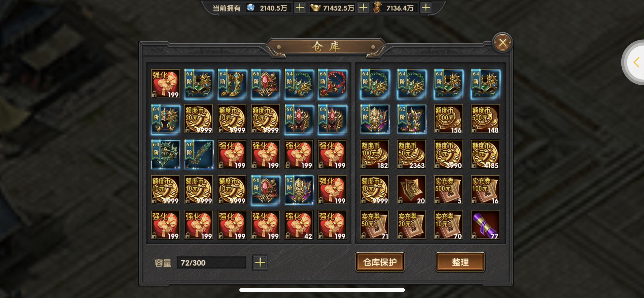Select the 20元 额度币 stack of 3990
644x298 pixels.
(448, 154)
